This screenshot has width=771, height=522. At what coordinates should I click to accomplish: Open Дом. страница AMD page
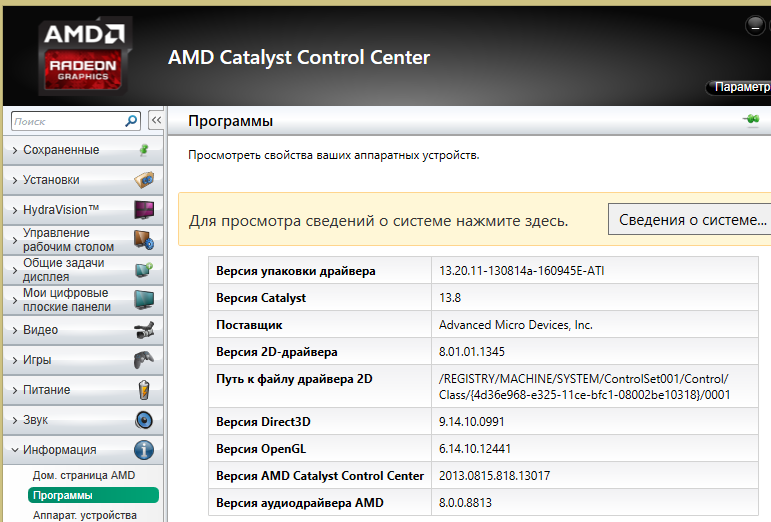pos(84,475)
